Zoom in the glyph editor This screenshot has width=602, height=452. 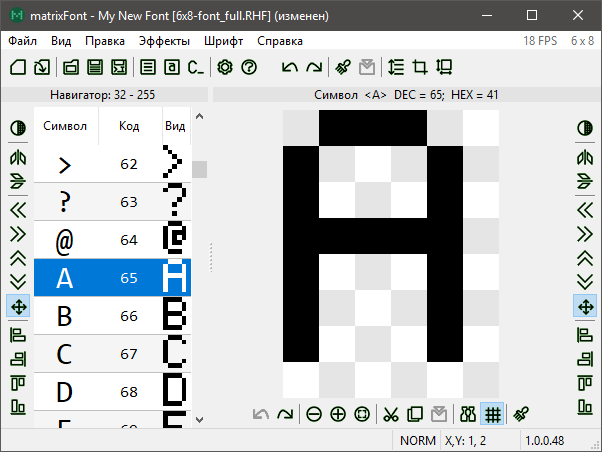point(338,414)
